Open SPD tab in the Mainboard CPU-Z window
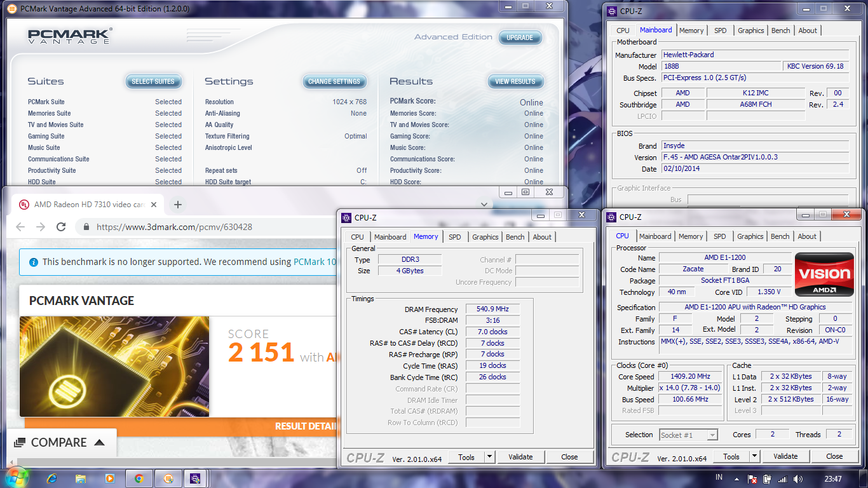The height and width of the screenshot is (488, 868). coord(720,30)
